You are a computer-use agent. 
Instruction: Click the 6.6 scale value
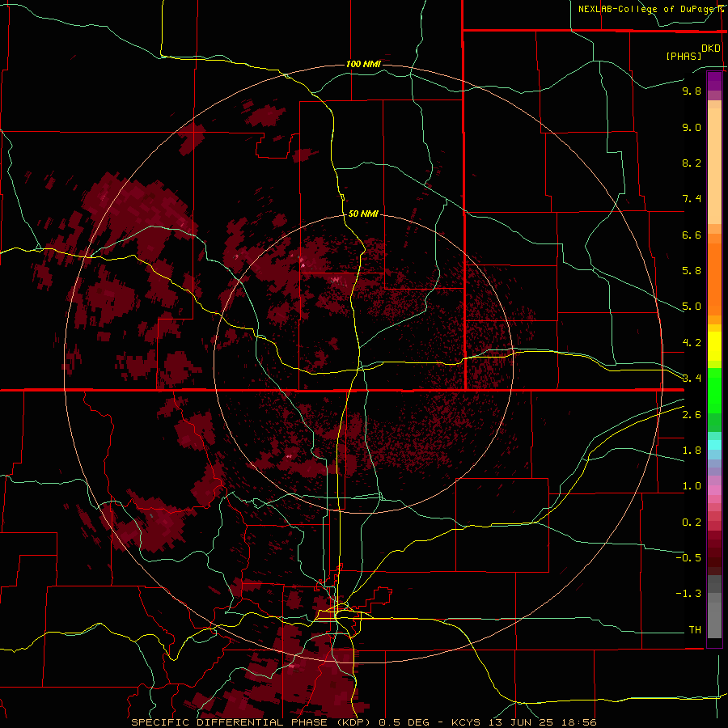692,235
